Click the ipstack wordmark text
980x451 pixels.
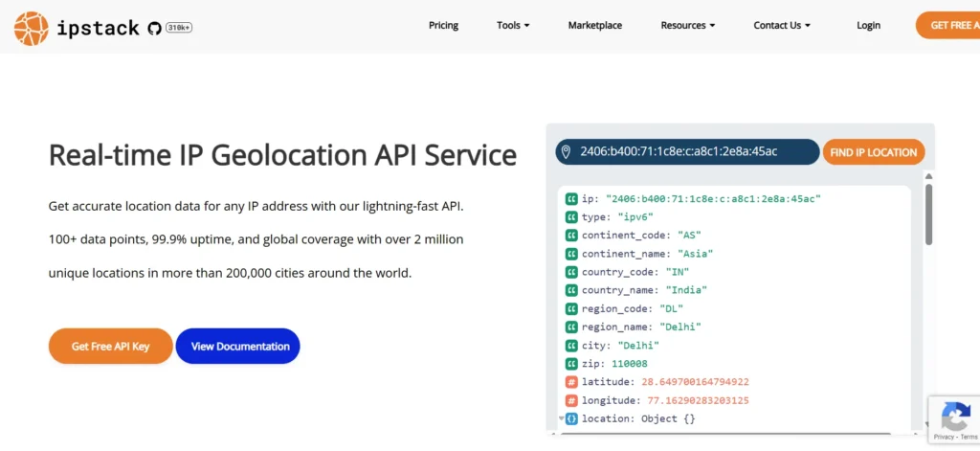tap(99, 29)
